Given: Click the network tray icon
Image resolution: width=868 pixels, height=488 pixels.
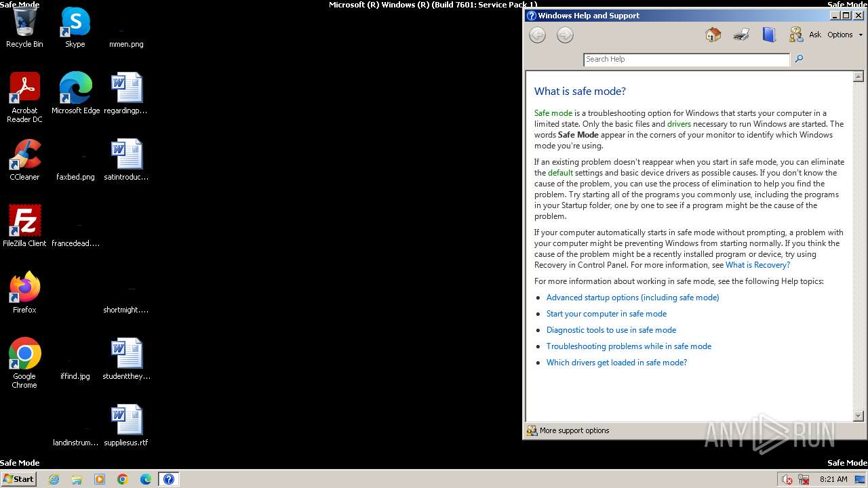Looking at the screenshot, I should [x=804, y=479].
